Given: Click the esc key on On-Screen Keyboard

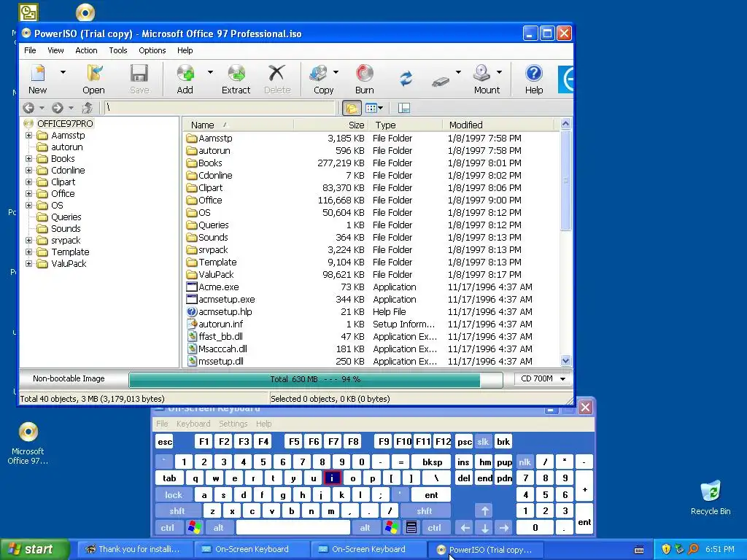Looking at the screenshot, I should point(165,442).
